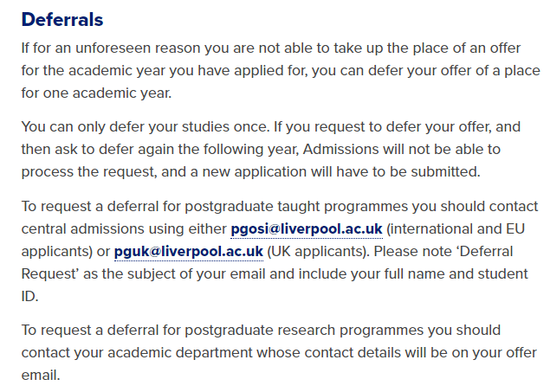The image size is (550, 392).
Task: Click the text 'for one academic year.'
Action: click(x=96, y=93)
